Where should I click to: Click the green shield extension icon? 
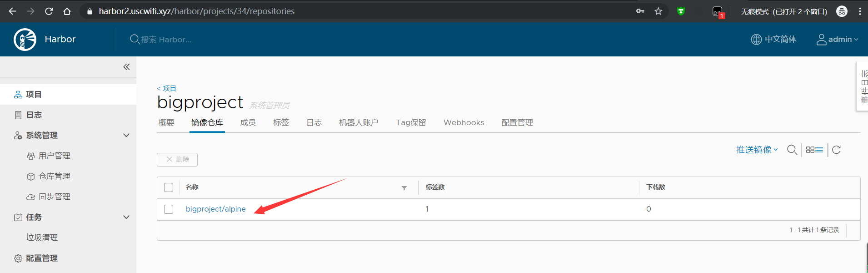(681, 11)
